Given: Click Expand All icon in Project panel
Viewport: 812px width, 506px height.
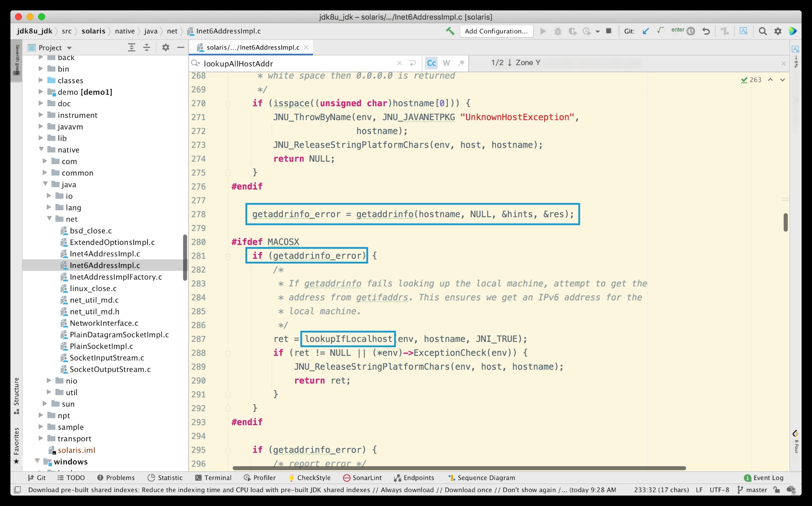Looking at the screenshot, I should 132,47.
